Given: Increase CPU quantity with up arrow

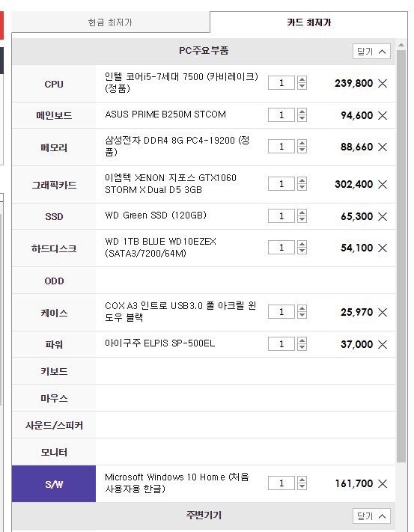Looking at the screenshot, I should [302, 80].
